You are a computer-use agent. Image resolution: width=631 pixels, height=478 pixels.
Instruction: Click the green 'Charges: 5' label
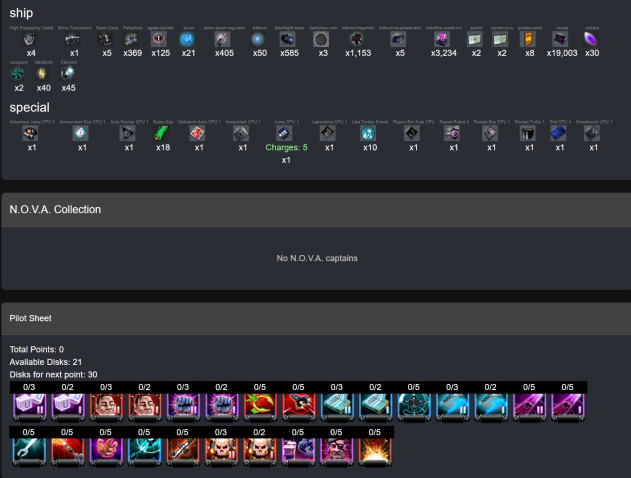286,148
